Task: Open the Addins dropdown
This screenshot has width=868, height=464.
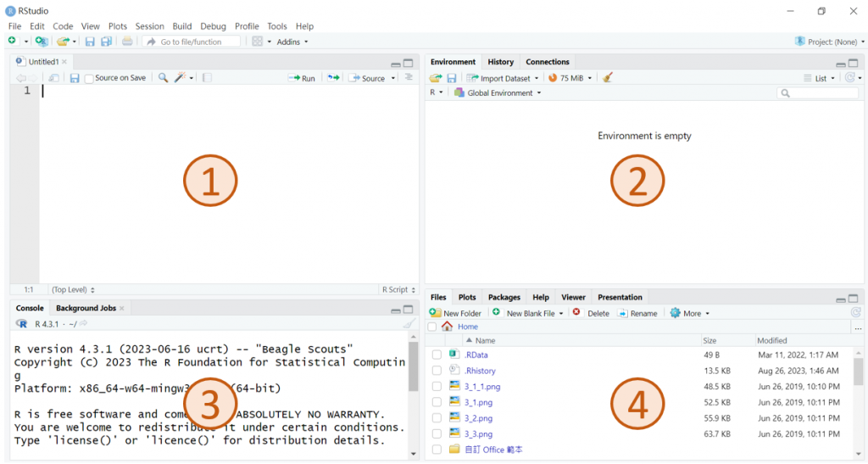Action: pos(292,42)
